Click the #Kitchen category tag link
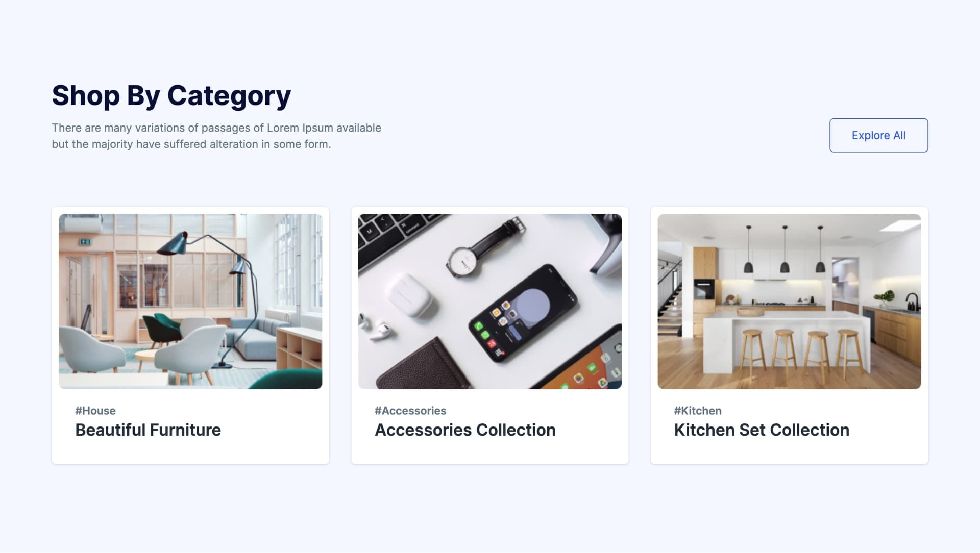980x553 pixels. pyautogui.click(x=697, y=410)
